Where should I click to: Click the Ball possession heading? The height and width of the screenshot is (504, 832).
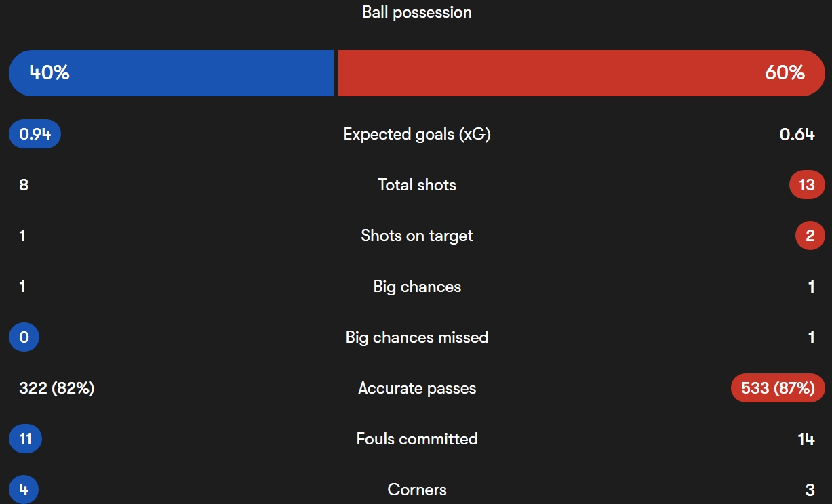tap(417, 12)
